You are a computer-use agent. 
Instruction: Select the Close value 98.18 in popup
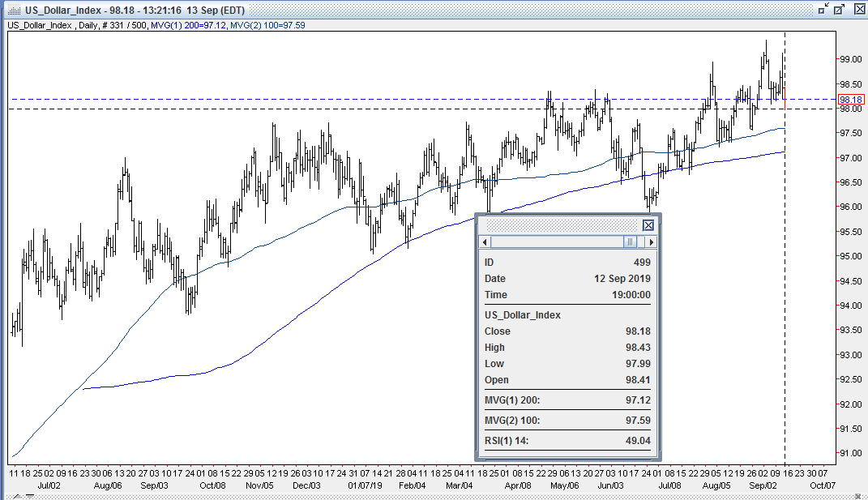(x=639, y=331)
